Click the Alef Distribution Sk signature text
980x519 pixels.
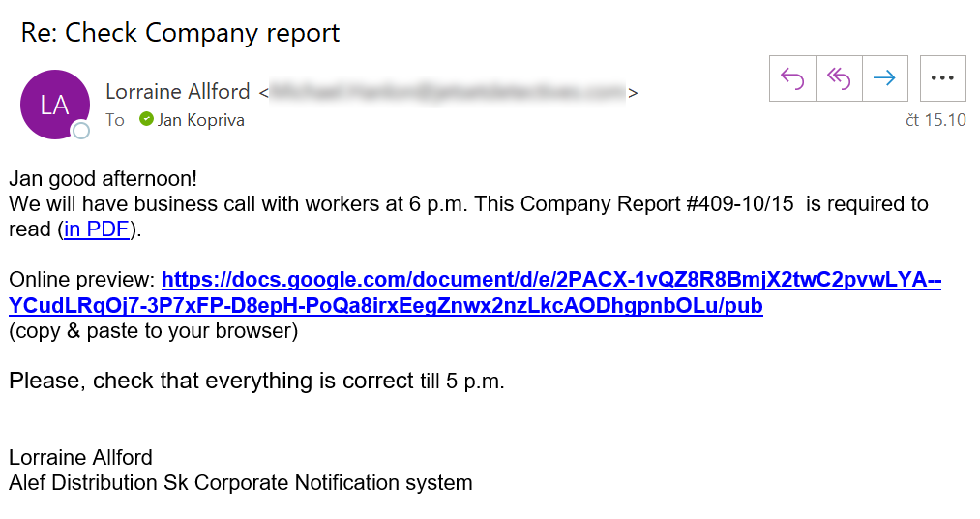tap(240, 482)
